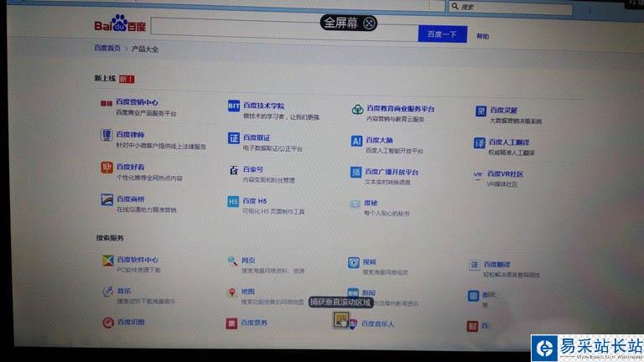The image size is (644, 362).
Task: Open the 帮助 link
Action: pyautogui.click(x=483, y=36)
